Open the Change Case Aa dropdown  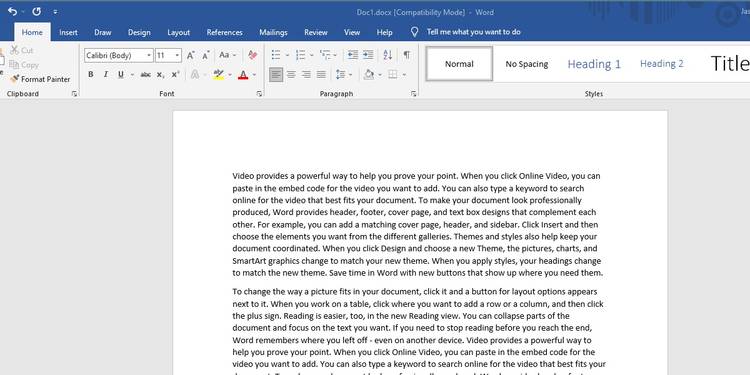228,55
